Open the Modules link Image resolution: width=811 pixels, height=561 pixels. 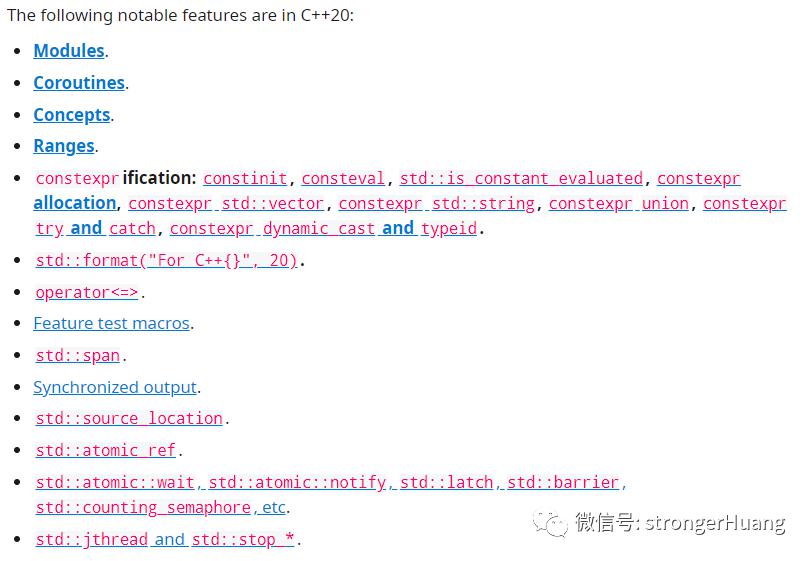[69, 51]
